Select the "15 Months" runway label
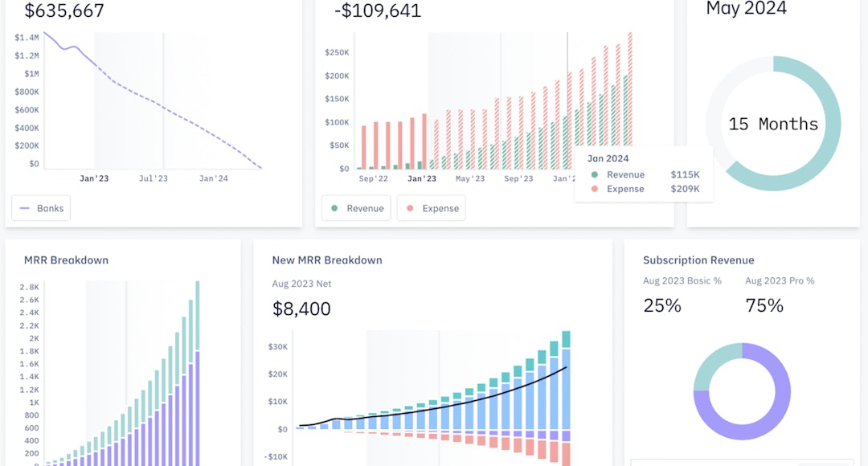Image resolution: width=868 pixels, height=466 pixels. point(773,124)
